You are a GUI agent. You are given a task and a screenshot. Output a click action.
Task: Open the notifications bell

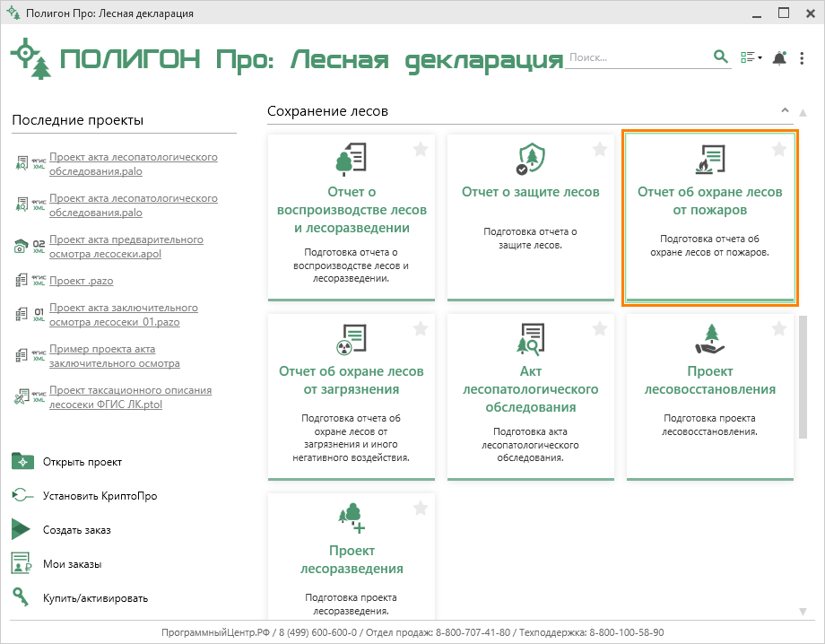tap(779, 58)
